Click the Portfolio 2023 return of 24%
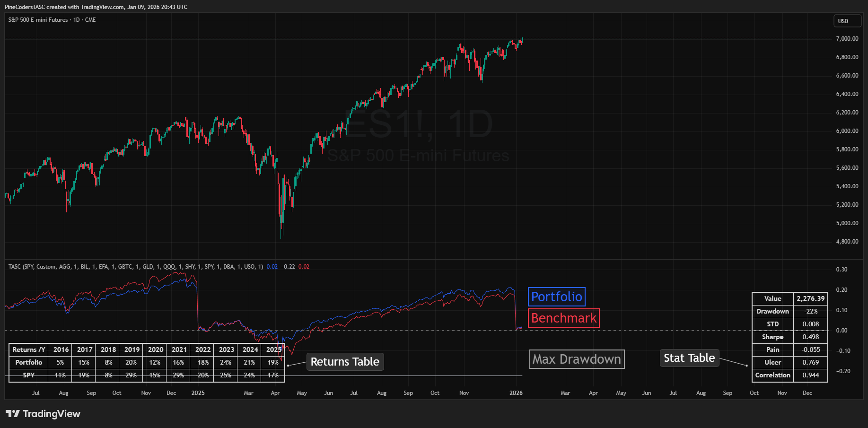This screenshot has width=868, height=428. 226,362
